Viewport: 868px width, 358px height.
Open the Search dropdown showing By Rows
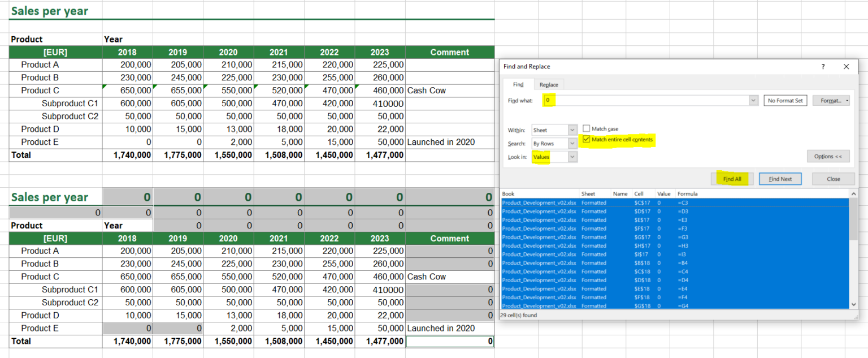[572, 144]
